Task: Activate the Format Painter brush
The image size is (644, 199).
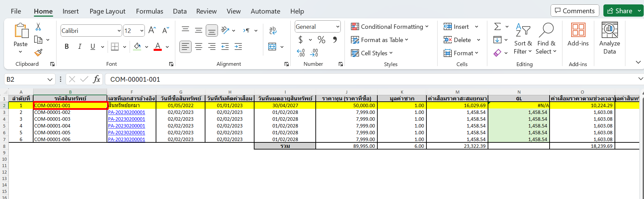Action: [38, 53]
